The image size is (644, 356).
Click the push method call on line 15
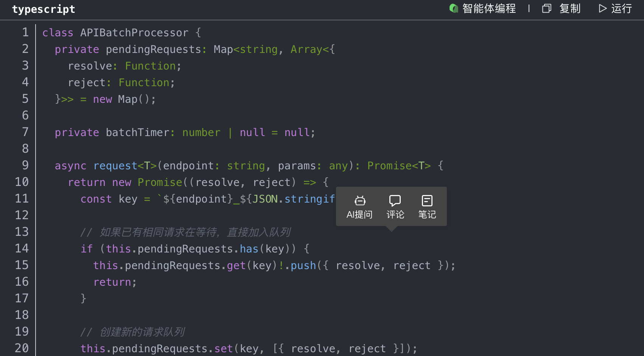point(303,266)
